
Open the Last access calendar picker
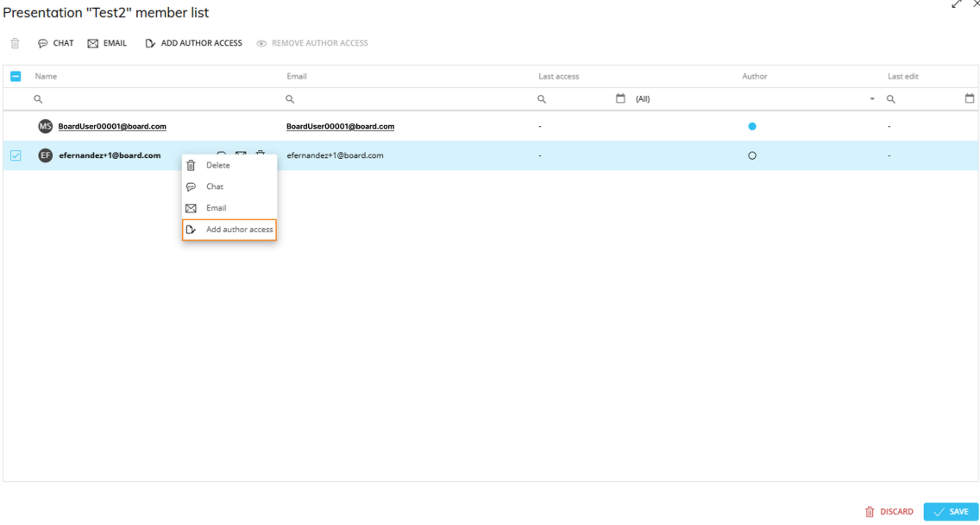click(x=620, y=98)
